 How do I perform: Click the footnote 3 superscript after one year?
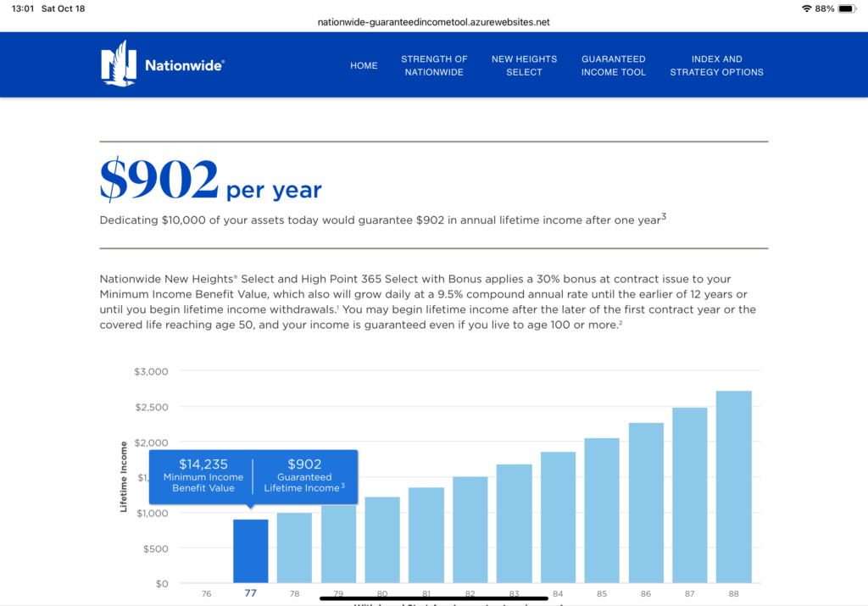(664, 218)
